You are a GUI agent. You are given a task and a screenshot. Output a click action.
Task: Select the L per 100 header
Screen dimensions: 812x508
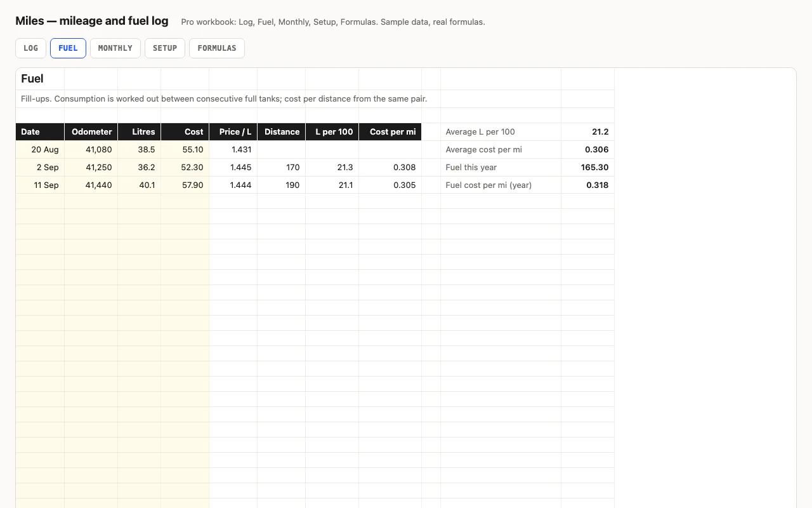pyautogui.click(x=332, y=132)
